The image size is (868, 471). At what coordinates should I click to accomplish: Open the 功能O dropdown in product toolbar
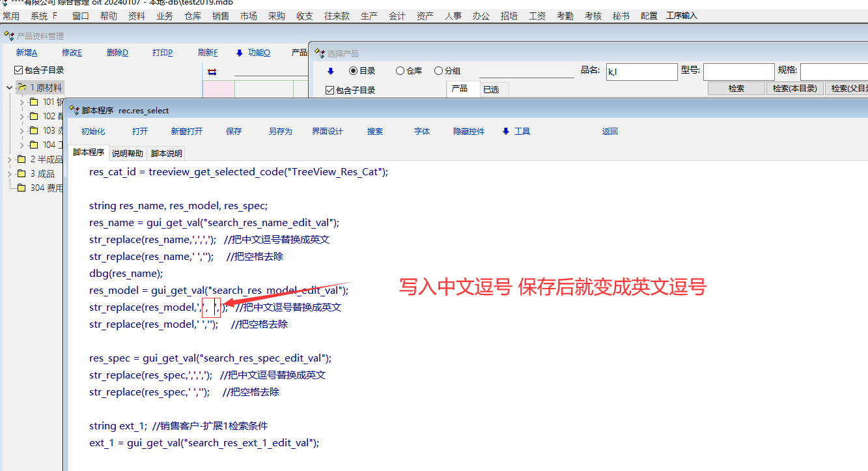(253, 53)
